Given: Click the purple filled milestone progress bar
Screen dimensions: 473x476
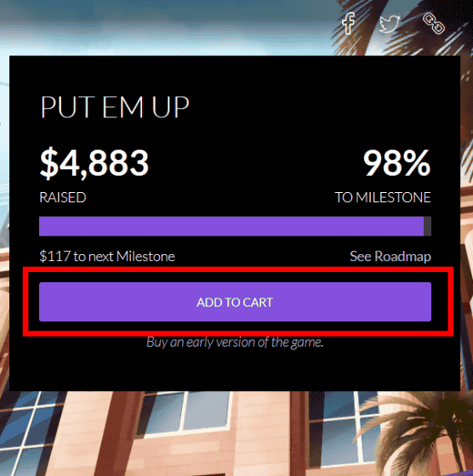Looking at the screenshot, I should tap(231, 226).
